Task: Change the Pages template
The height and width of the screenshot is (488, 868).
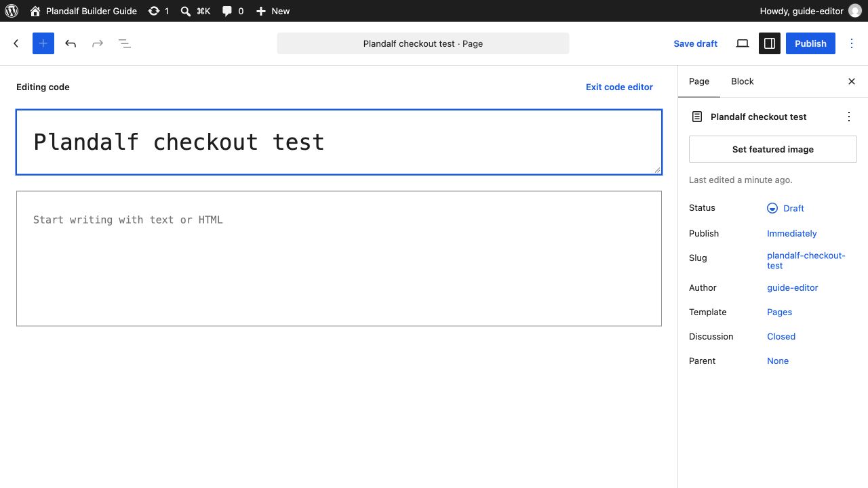Action: (x=780, y=312)
